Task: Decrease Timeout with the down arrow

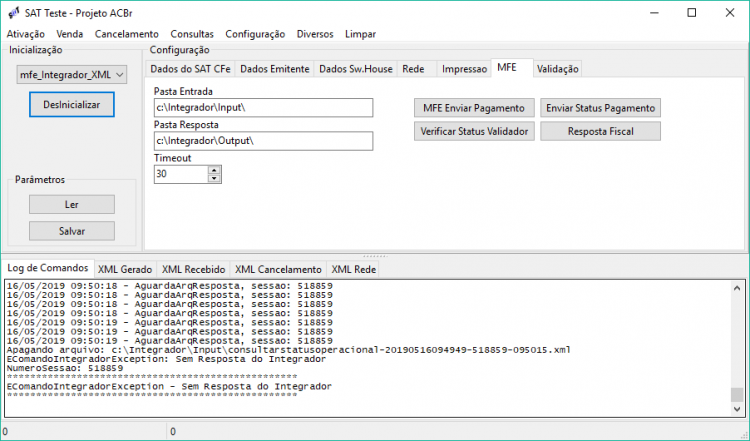Action: tap(214, 178)
